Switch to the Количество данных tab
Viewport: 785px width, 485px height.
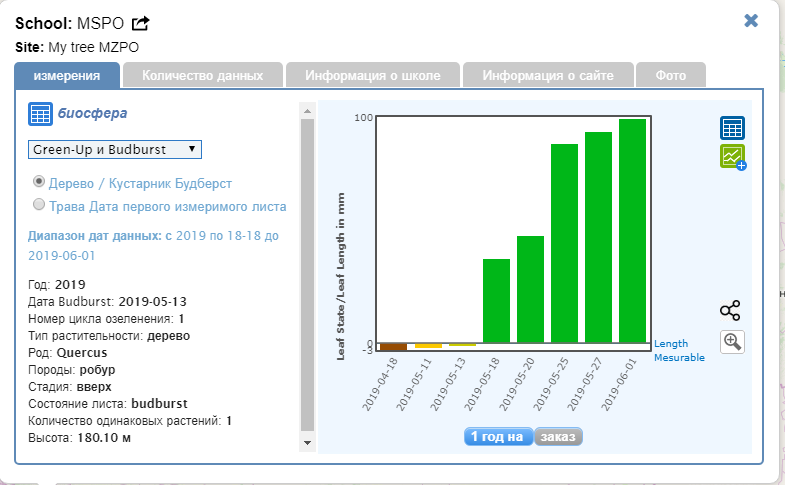pyautogui.click(x=203, y=75)
